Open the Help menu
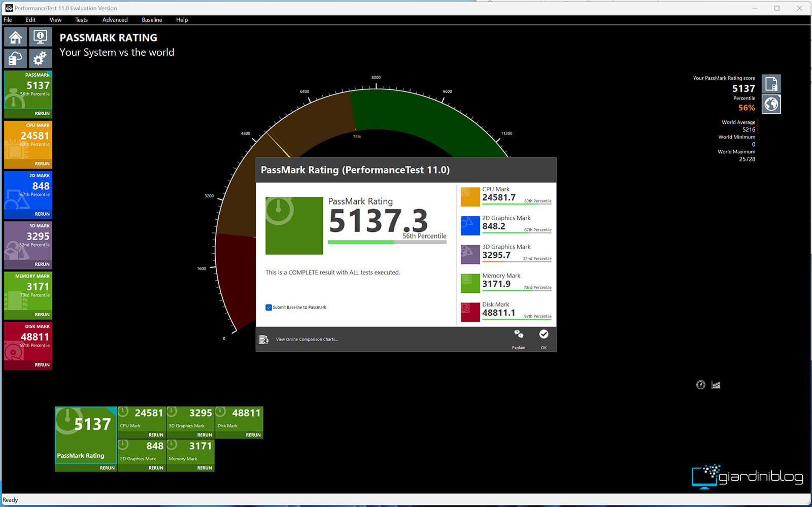812x507 pixels. coord(182,20)
